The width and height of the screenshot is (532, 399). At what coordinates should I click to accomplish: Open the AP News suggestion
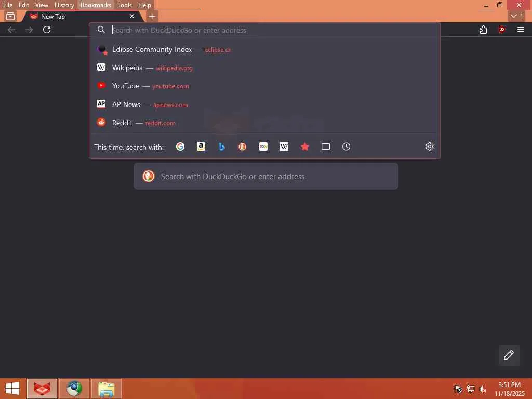click(264, 104)
